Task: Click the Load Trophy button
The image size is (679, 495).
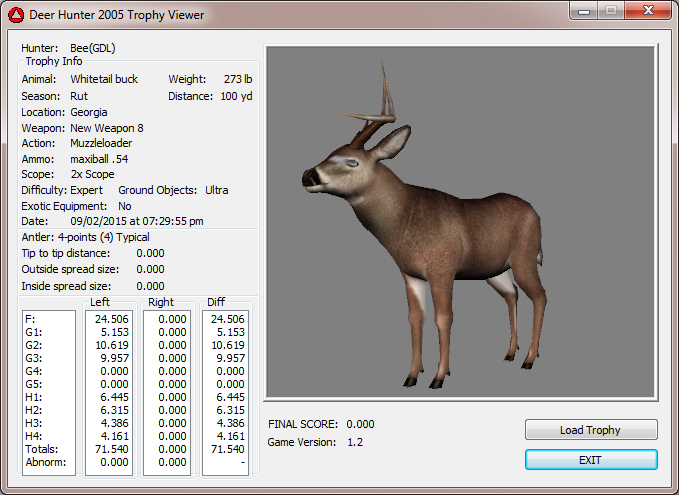Action: 591,430
